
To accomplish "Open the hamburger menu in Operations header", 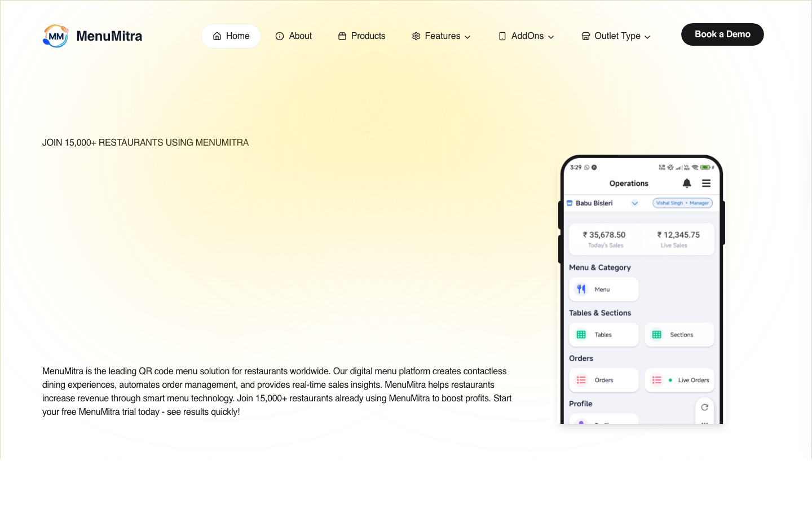I will pyautogui.click(x=706, y=183).
